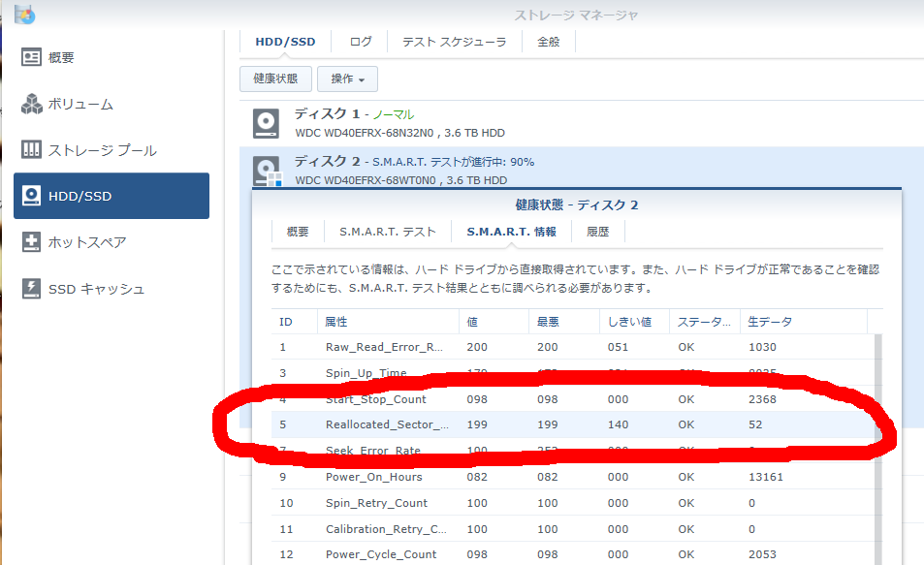Select the ディスク 1 row

(582, 123)
